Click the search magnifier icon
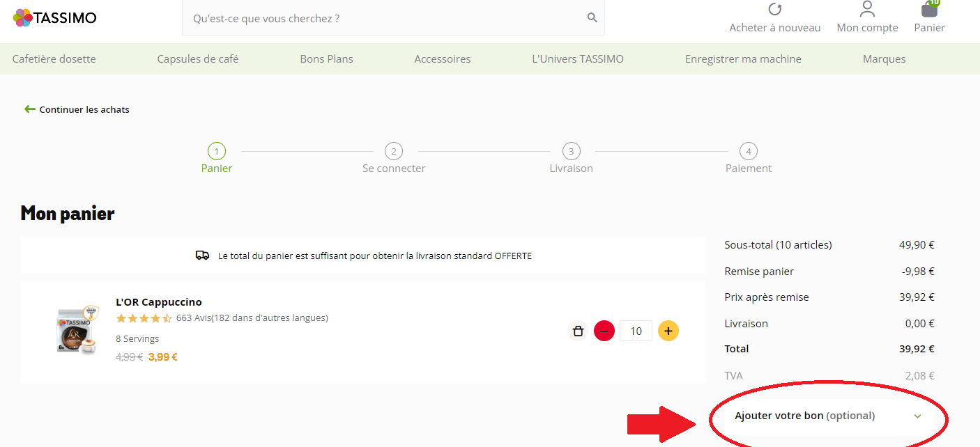 pos(592,18)
